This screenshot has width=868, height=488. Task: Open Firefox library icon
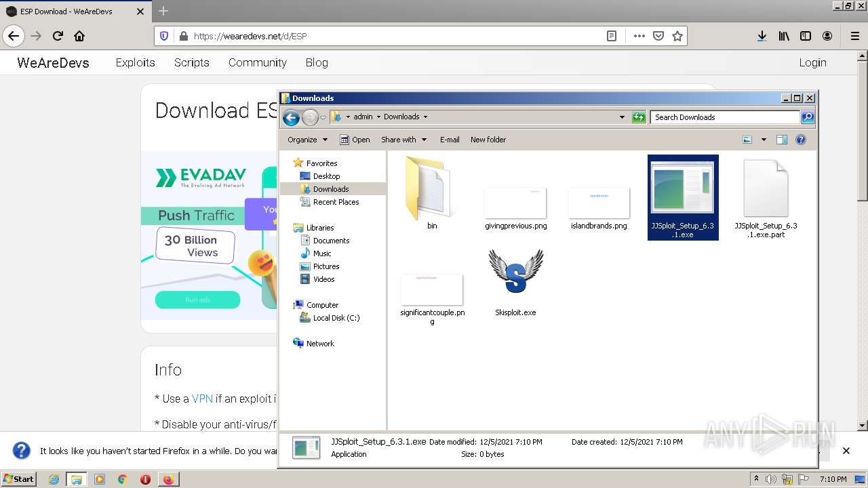(784, 36)
